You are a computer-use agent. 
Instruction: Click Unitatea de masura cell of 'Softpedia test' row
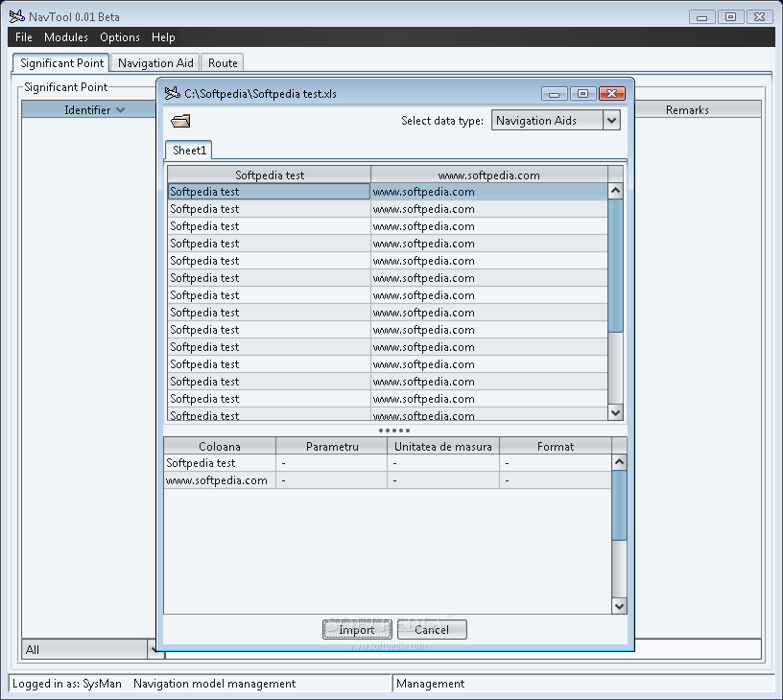[443, 463]
